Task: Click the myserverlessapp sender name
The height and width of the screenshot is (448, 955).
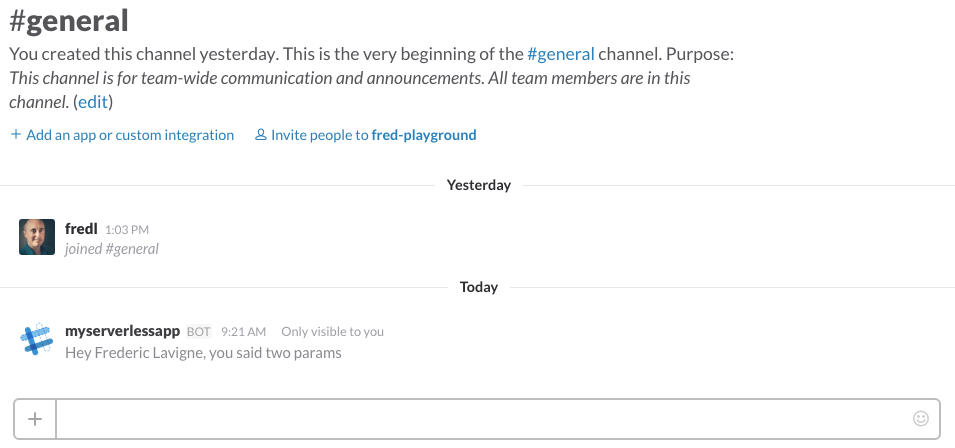Action: click(x=122, y=331)
